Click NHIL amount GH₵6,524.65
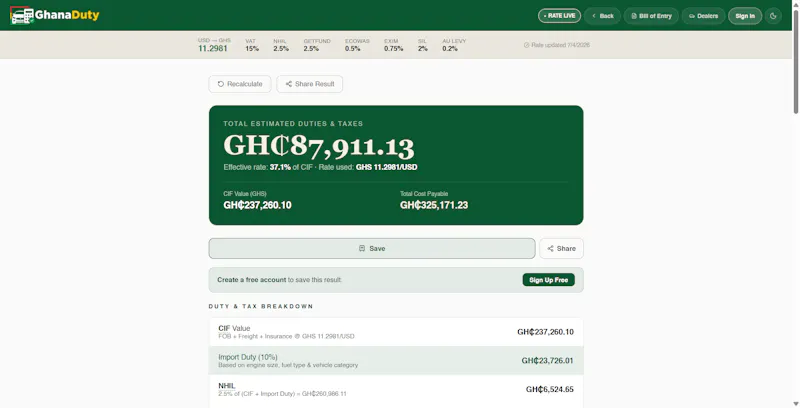Viewport: 800px width, 408px height. (x=549, y=389)
